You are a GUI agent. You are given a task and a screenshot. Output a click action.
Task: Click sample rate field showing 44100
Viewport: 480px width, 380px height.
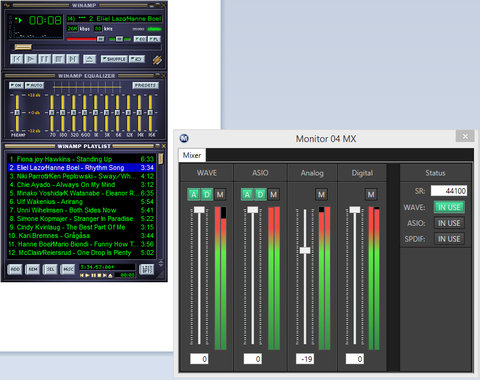click(449, 191)
